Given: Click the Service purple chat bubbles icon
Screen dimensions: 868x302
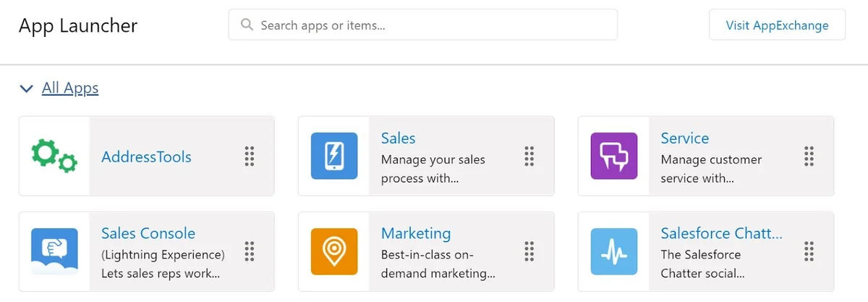Looking at the screenshot, I should 614,156.
